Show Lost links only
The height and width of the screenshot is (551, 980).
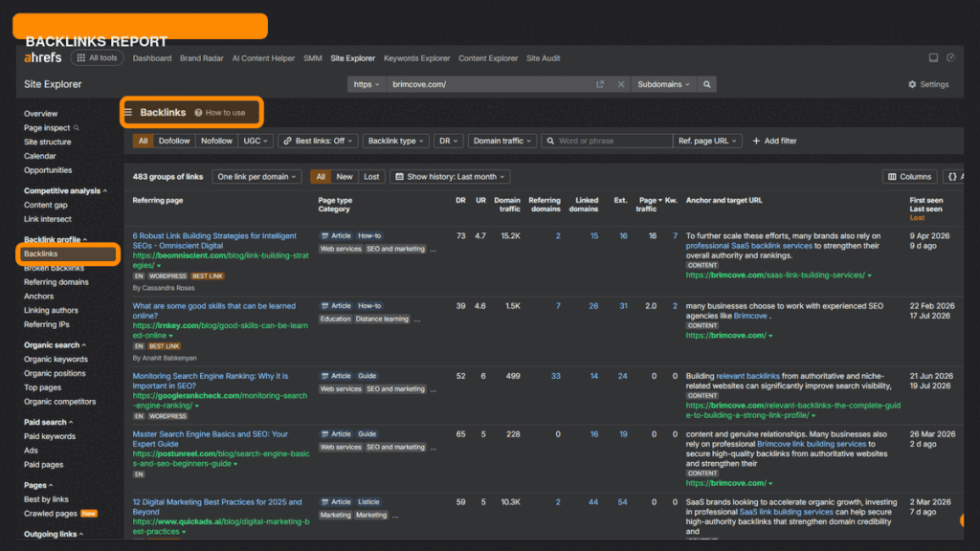[x=371, y=177]
